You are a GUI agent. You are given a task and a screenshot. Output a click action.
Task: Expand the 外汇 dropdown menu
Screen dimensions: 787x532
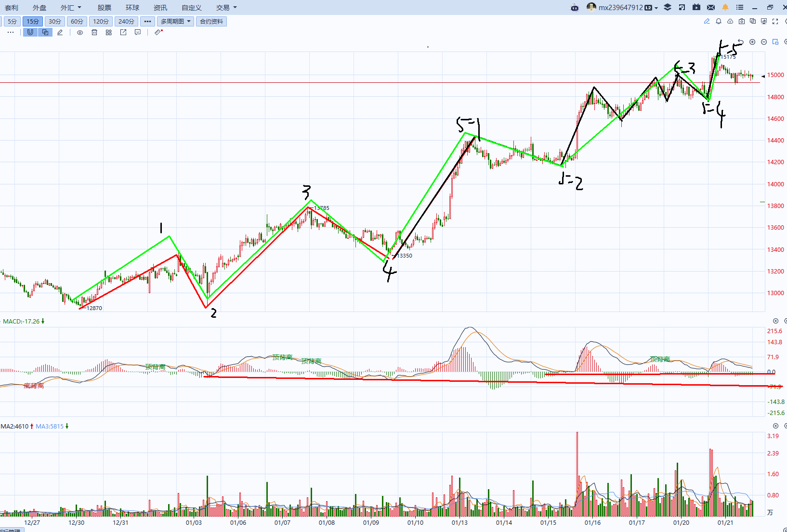71,8
